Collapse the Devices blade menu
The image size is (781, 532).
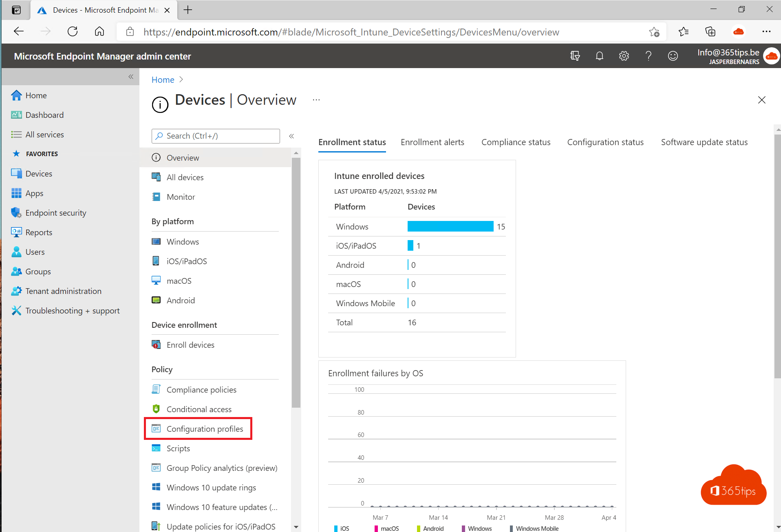click(x=291, y=136)
